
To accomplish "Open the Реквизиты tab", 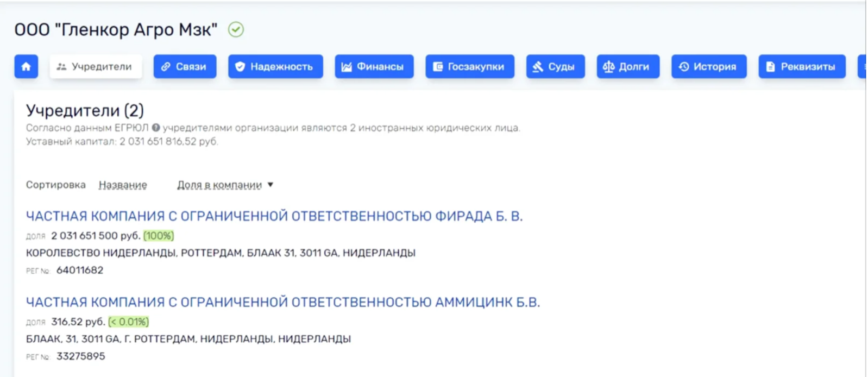I will (x=802, y=66).
